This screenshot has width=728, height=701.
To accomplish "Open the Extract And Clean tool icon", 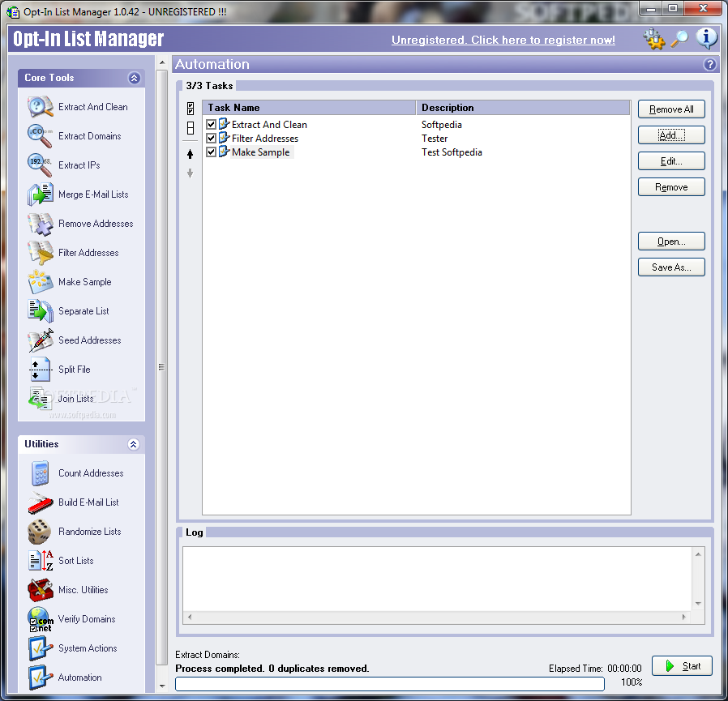I will [x=40, y=107].
